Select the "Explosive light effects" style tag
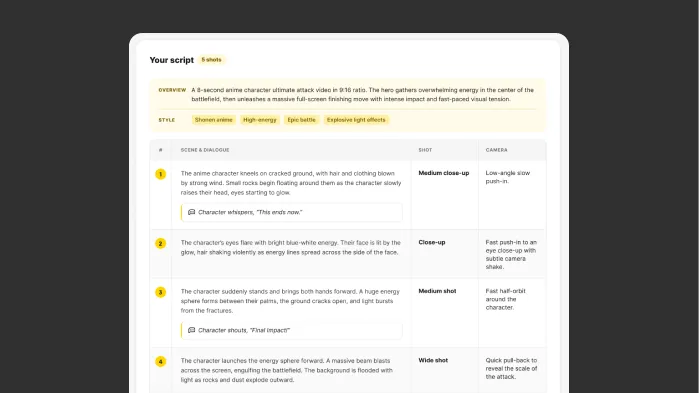The width and height of the screenshot is (699, 393). click(x=356, y=120)
